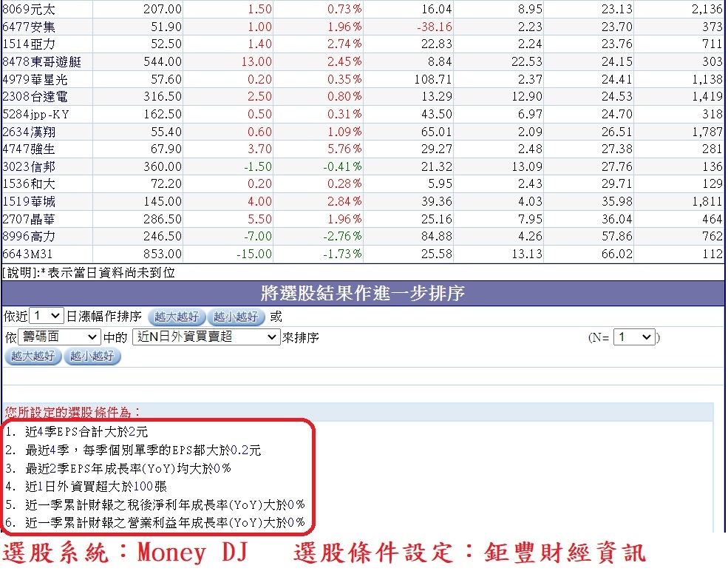Open the 1-day gain period dropdown
Image resolution: width=728 pixels, height=574 pixels.
pos(46,316)
